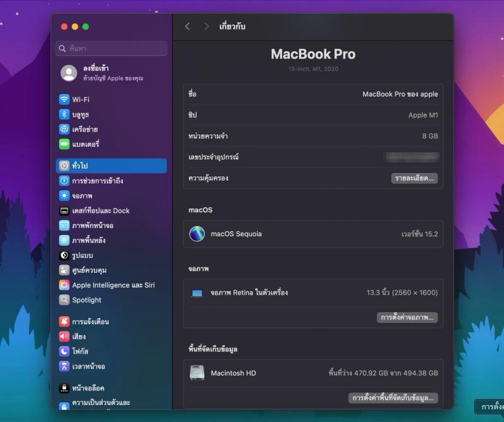Open the Network (เครือข่าย) globe icon
This screenshot has height=422, width=504.
point(64,129)
